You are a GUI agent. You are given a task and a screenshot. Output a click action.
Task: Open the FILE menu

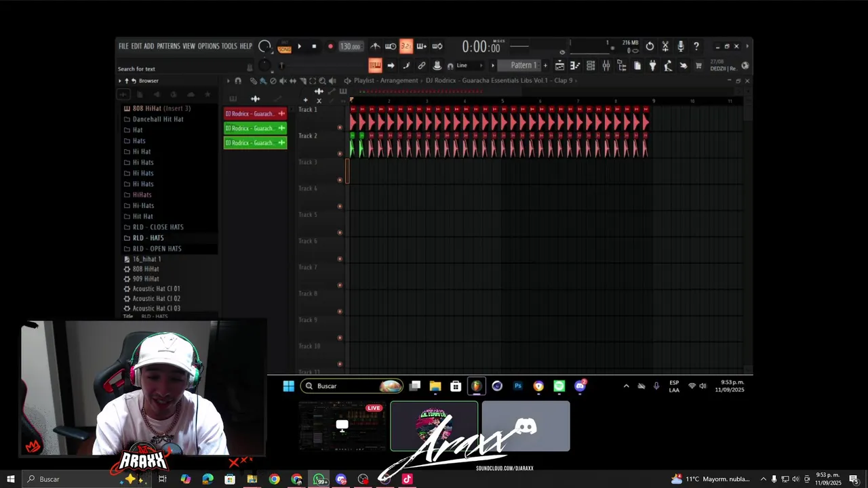tap(123, 46)
